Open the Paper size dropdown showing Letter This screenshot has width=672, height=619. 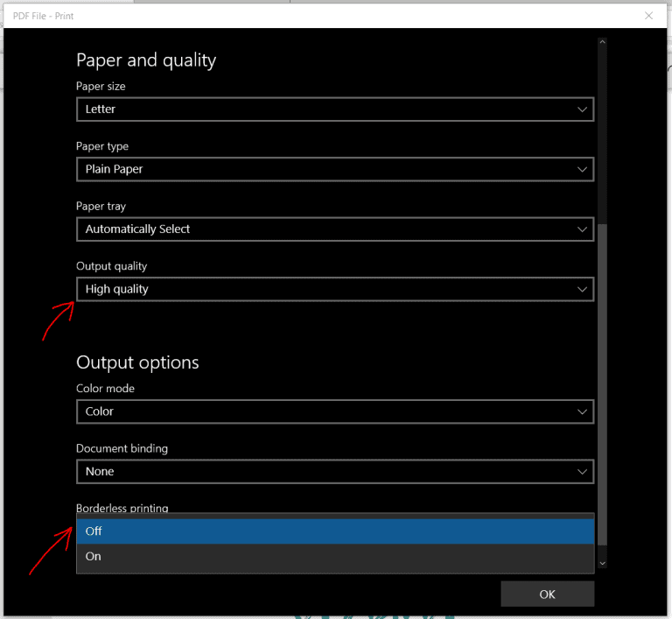click(335, 109)
